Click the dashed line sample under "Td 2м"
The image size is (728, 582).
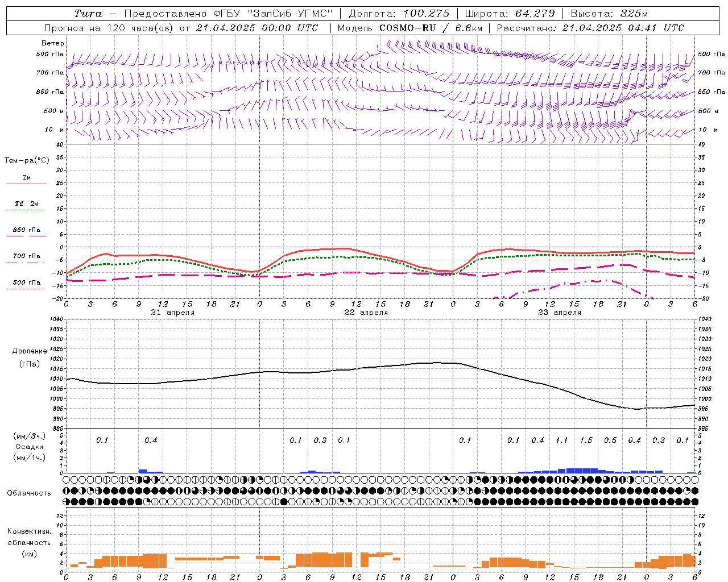26,210
